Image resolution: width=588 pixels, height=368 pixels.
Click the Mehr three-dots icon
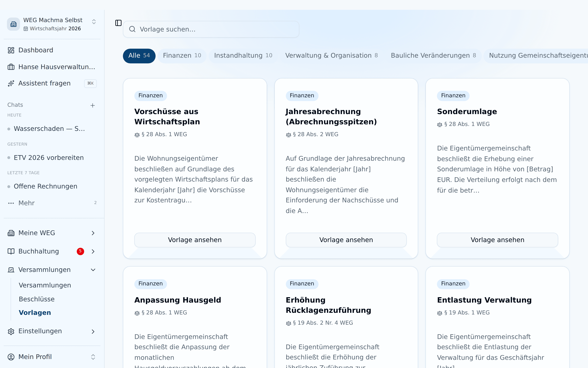click(x=11, y=203)
